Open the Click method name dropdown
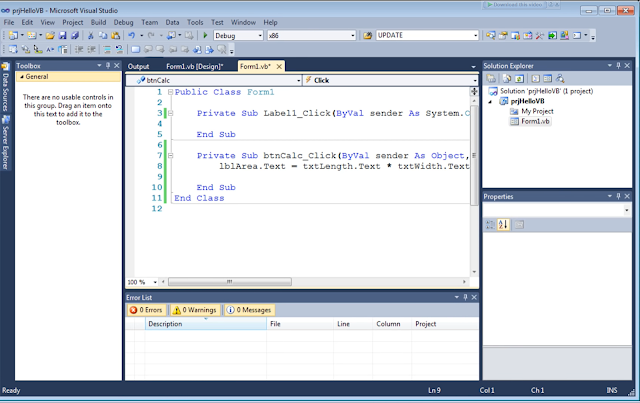 pyautogui.click(x=474, y=80)
